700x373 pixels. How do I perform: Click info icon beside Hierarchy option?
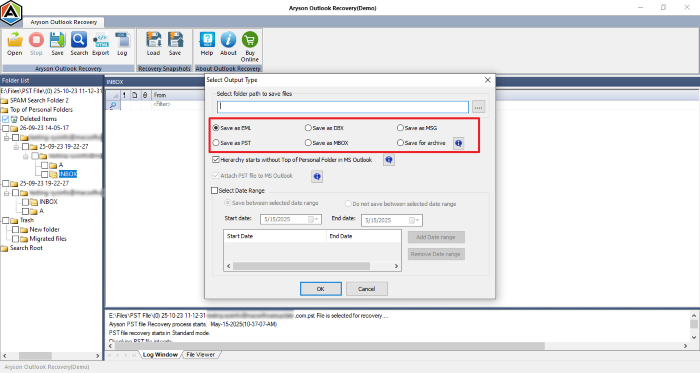click(389, 160)
